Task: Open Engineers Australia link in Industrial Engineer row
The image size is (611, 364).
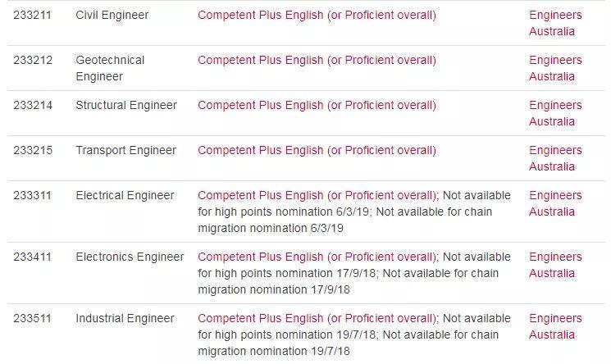Action: coord(555,326)
